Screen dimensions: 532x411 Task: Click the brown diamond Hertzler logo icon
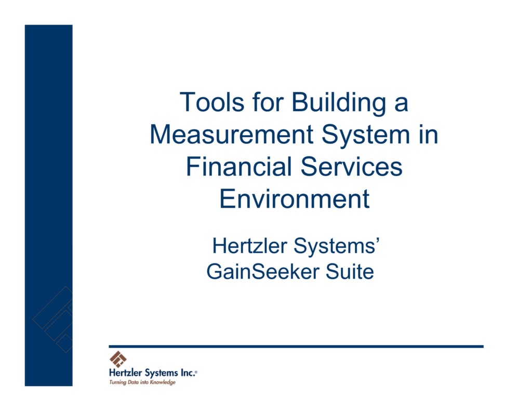coord(118,359)
